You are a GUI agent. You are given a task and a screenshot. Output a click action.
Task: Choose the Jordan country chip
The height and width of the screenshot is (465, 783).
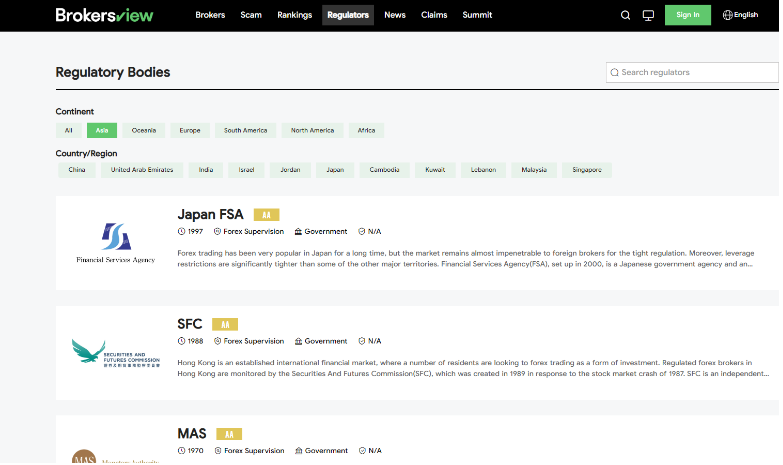(290, 170)
